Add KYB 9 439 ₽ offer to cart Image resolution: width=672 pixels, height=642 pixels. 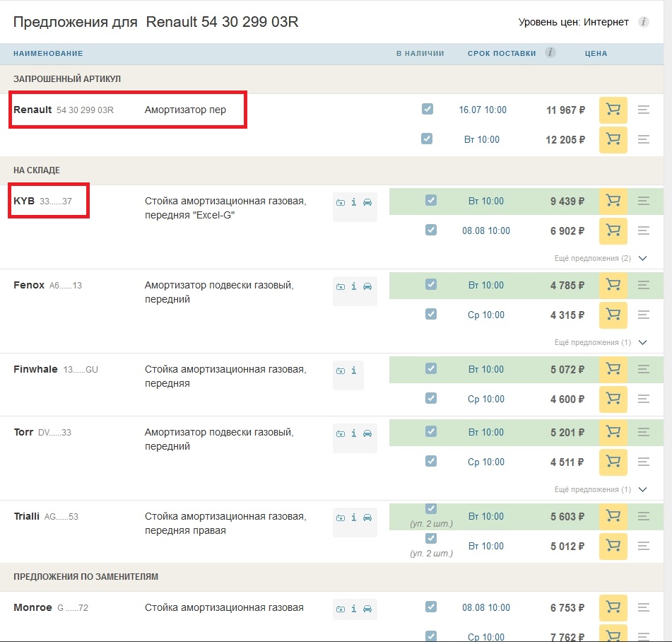(613, 201)
